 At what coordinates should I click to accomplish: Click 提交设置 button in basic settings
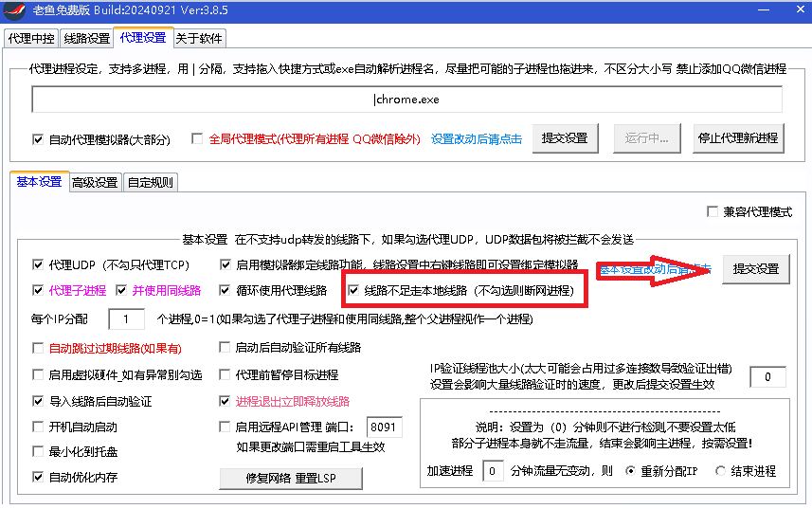(x=755, y=269)
